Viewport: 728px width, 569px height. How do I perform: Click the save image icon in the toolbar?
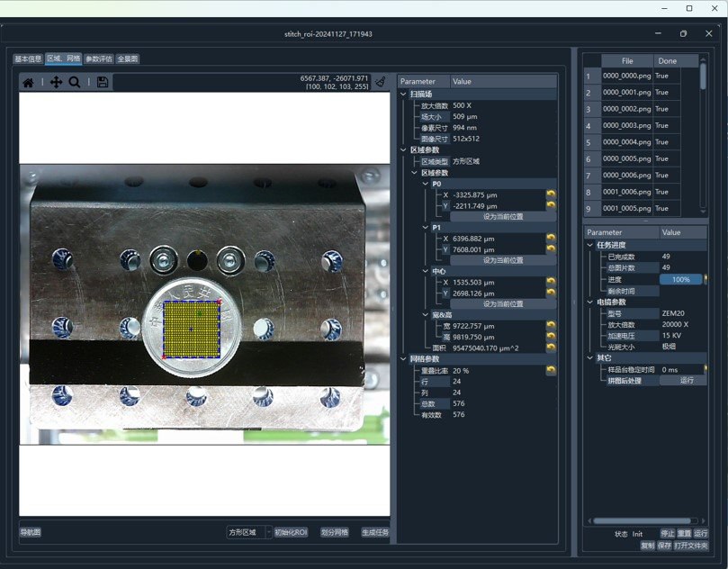tap(102, 82)
